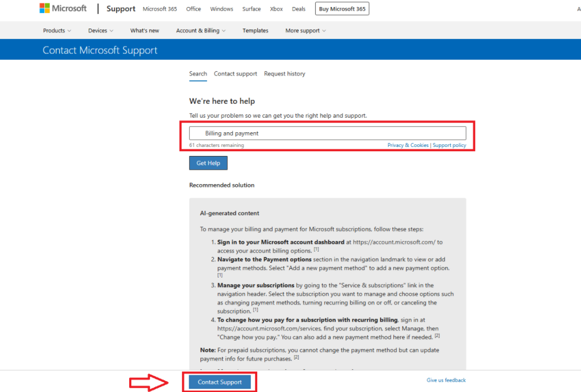This screenshot has height=392, width=581.
Task: Expand the More support dropdown
Action: click(306, 30)
